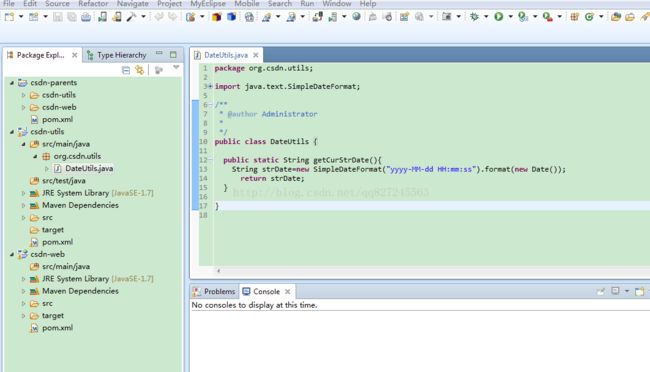Viewport: 650px width, 372px height.
Task: Open the Debug dropdown arrow
Action: point(486,17)
